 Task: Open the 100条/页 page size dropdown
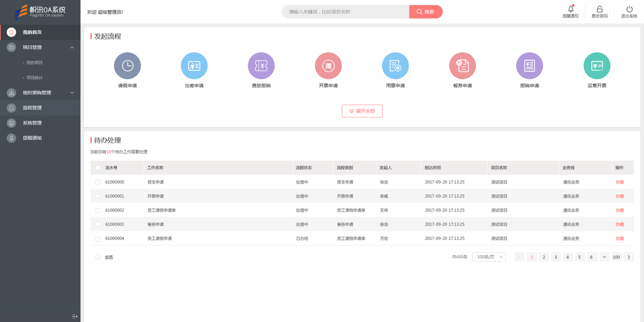click(x=489, y=257)
